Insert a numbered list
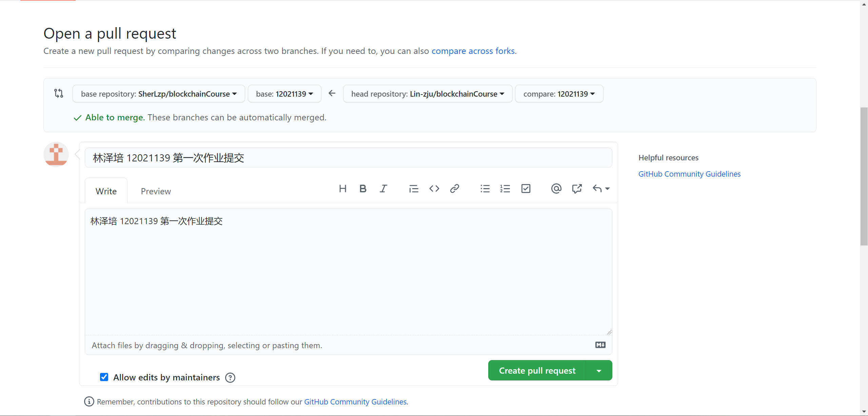Viewport: 868px width, 416px height. (x=505, y=189)
